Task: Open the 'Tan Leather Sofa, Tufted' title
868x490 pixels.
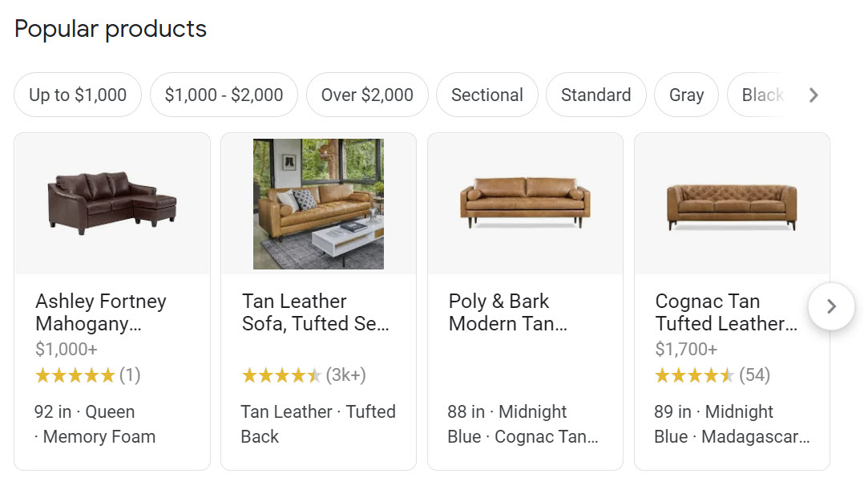Action: point(315,313)
